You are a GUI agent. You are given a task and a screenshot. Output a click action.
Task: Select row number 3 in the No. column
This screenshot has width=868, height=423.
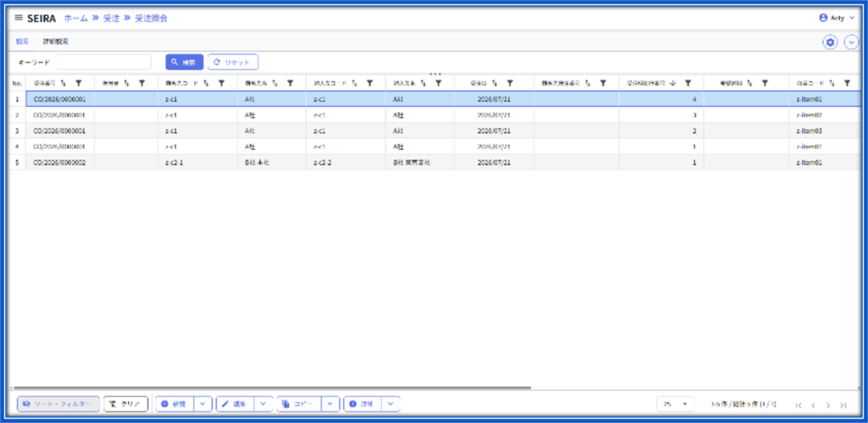[17, 131]
